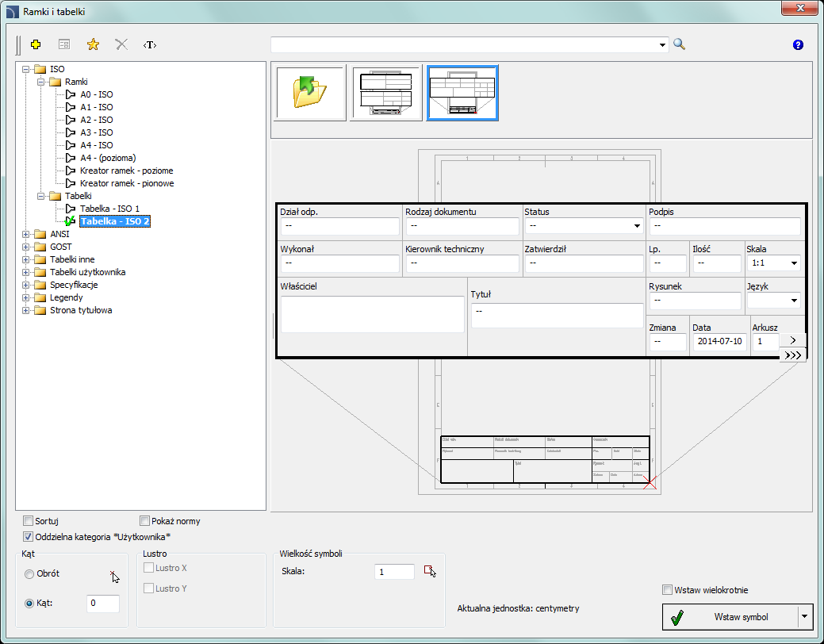The width and height of the screenshot is (824, 644).
Task: Click the scale picker icon beside Skala
Action: click(x=430, y=571)
